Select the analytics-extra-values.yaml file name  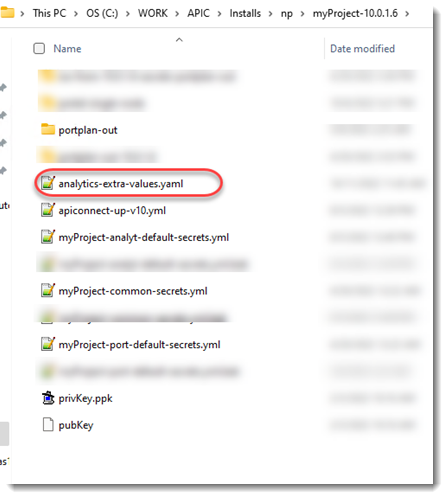tap(121, 184)
